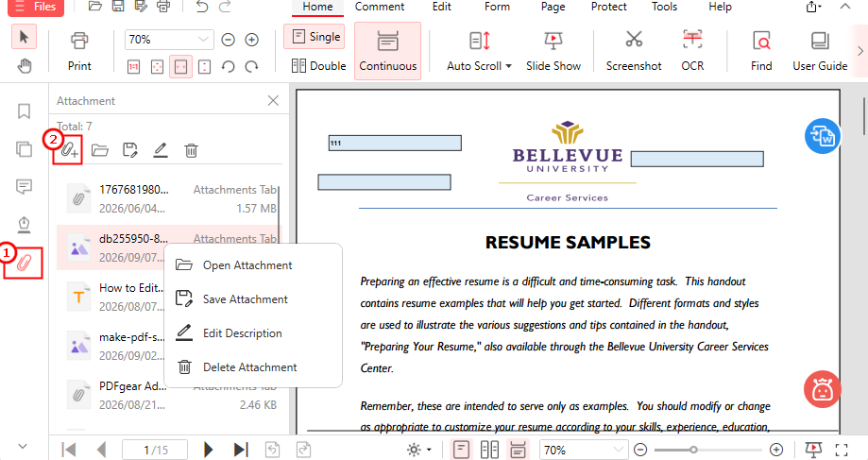Viewport: 868px width, 460px height.
Task: Select the hand pan tool
Action: click(24, 66)
